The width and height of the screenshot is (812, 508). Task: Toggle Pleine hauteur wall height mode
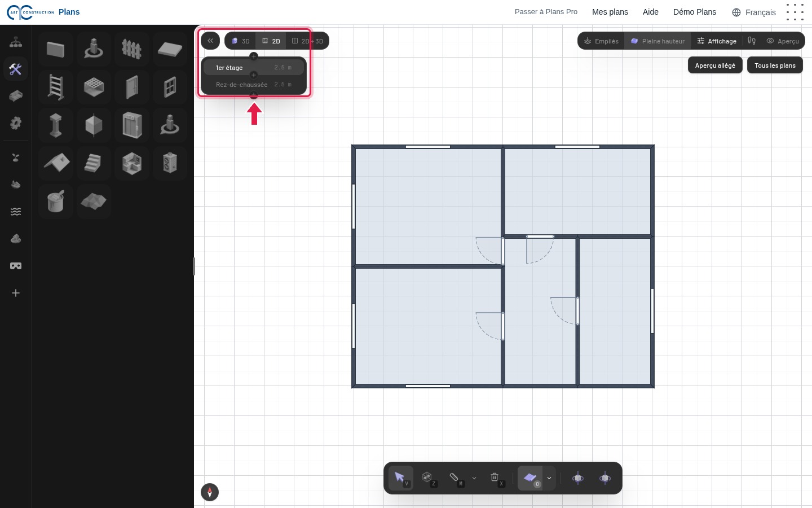(x=657, y=41)
